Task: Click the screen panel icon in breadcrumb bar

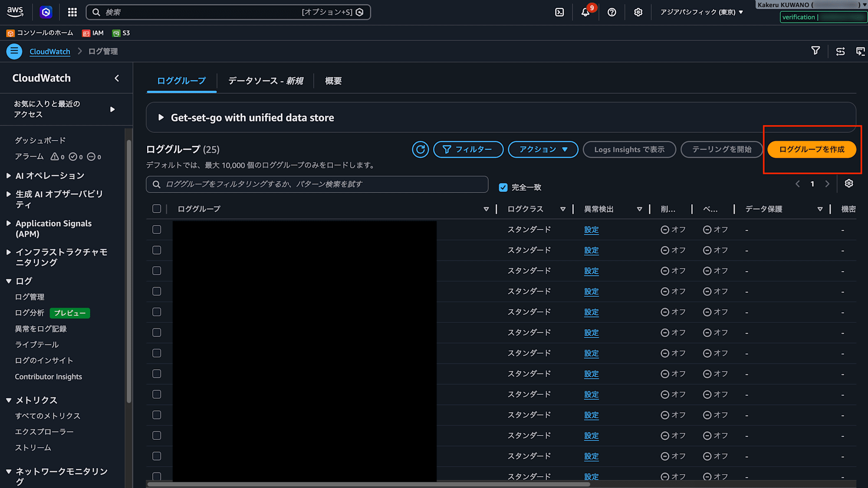Action: (x=860, y=52)
